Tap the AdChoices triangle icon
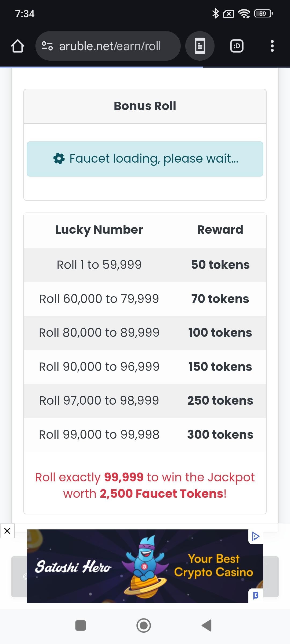This screenshot has width=290, height=644. pyautogui.click(x=256, y=536)
